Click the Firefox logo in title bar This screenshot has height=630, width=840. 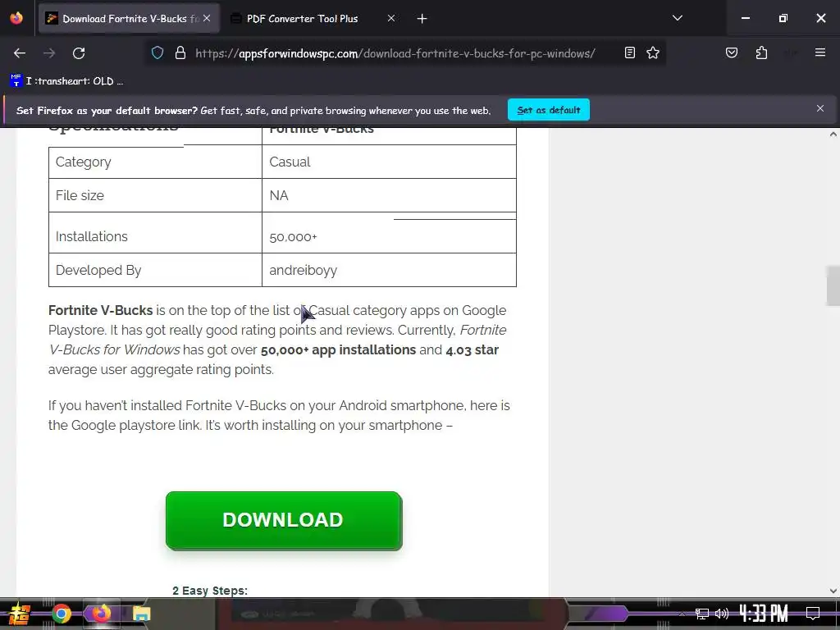click(16, 18)
